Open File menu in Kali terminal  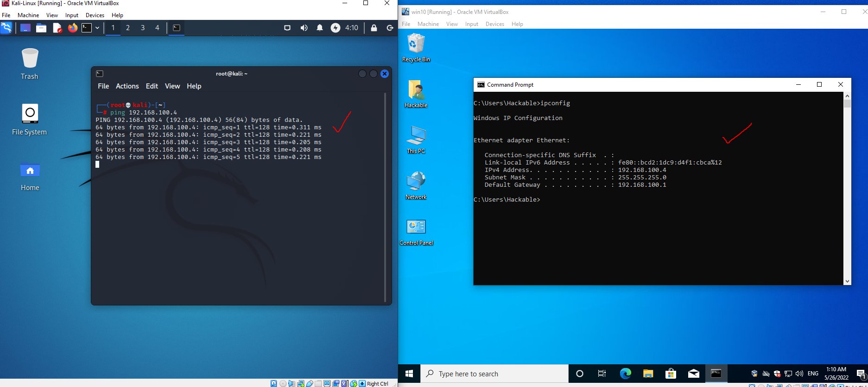pyautogui.click(x=103, y=86)
